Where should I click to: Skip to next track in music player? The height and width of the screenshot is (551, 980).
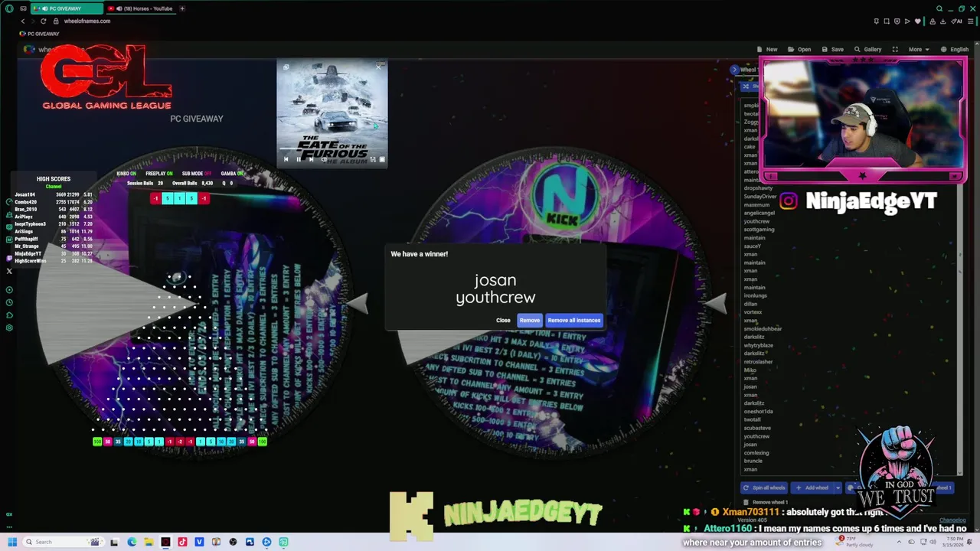pos(311,159)
